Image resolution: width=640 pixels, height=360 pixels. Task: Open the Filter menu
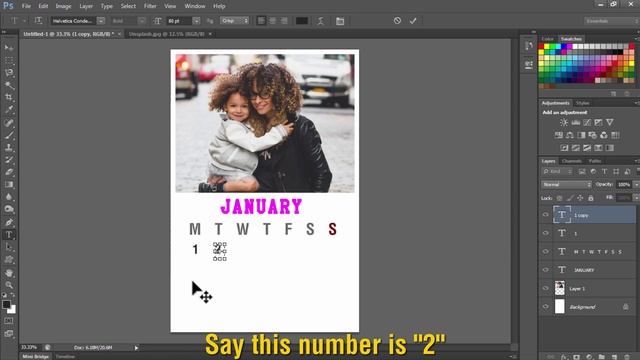tap(150, 6)
